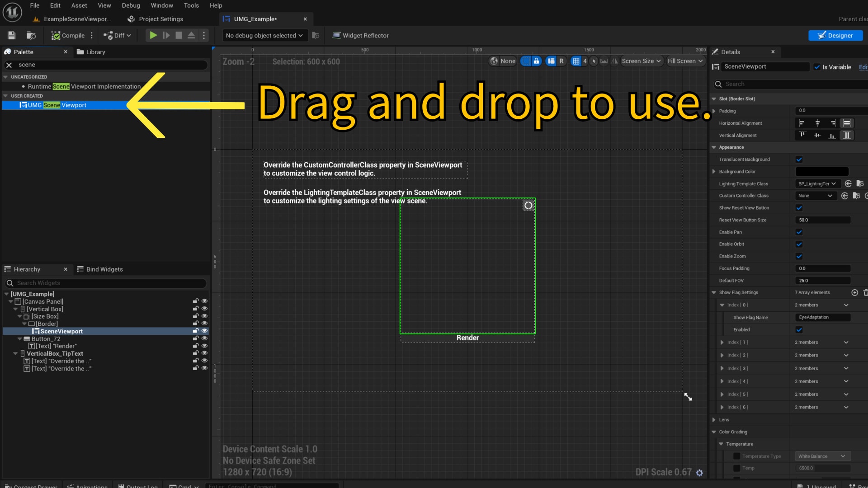Open the Fill Screen dropdown

(685, 61)
